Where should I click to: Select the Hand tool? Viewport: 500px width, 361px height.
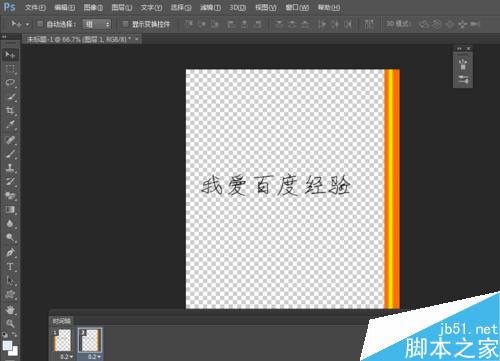(x=10, y=310)
